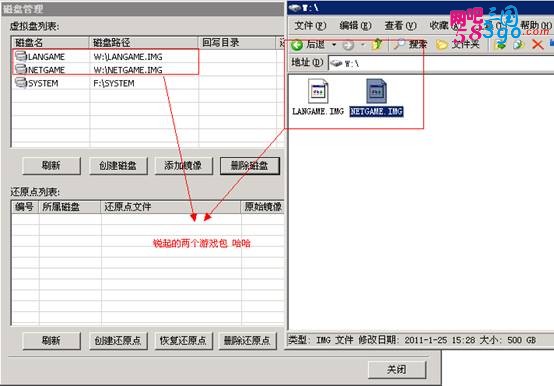Open the Search magnifier in toolbar

tap(399, 44)
